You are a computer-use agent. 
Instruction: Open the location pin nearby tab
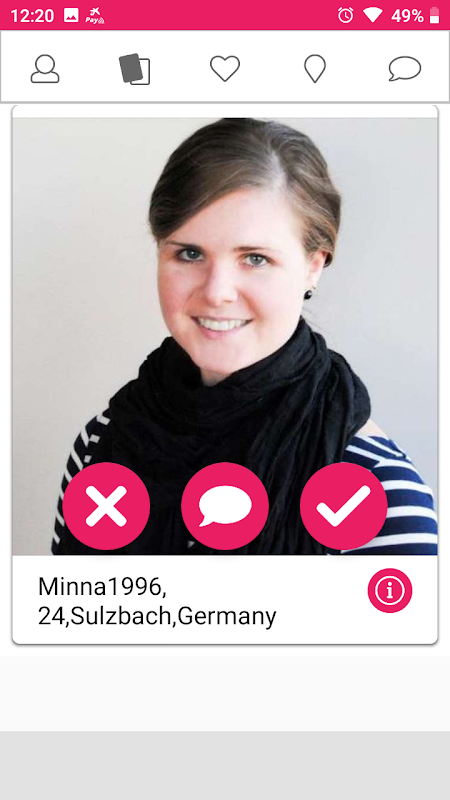(315, 69)
